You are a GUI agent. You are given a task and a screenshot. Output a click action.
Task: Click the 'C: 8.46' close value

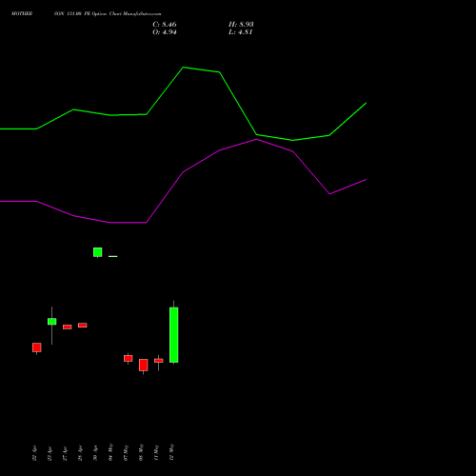click(165, 25)
